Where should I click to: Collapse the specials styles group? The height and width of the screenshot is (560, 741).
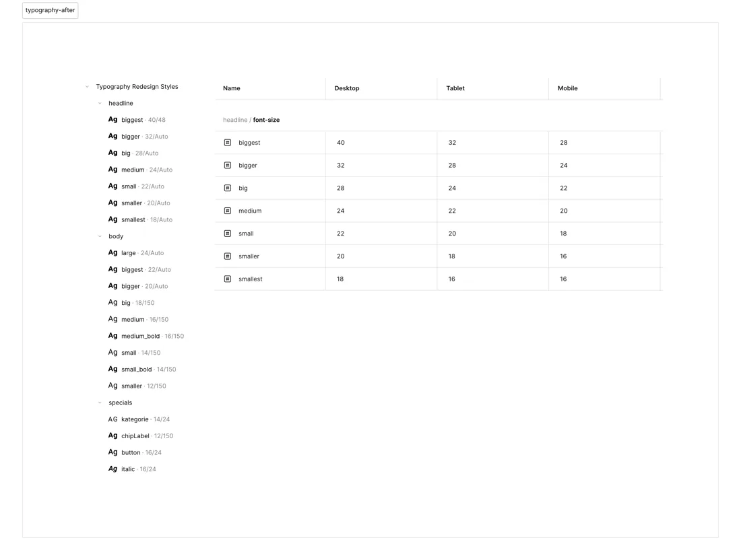click(100, 403)
